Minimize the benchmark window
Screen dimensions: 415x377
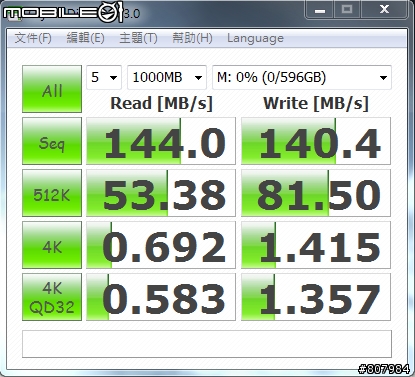[320, 10]
